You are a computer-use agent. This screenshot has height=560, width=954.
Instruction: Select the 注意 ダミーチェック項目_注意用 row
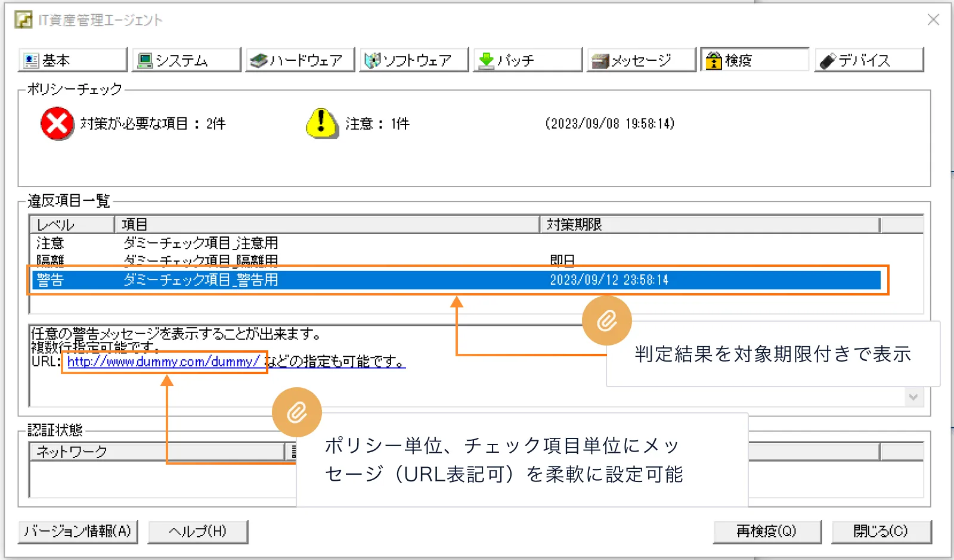pyautogui.click(x=455, y=243)
